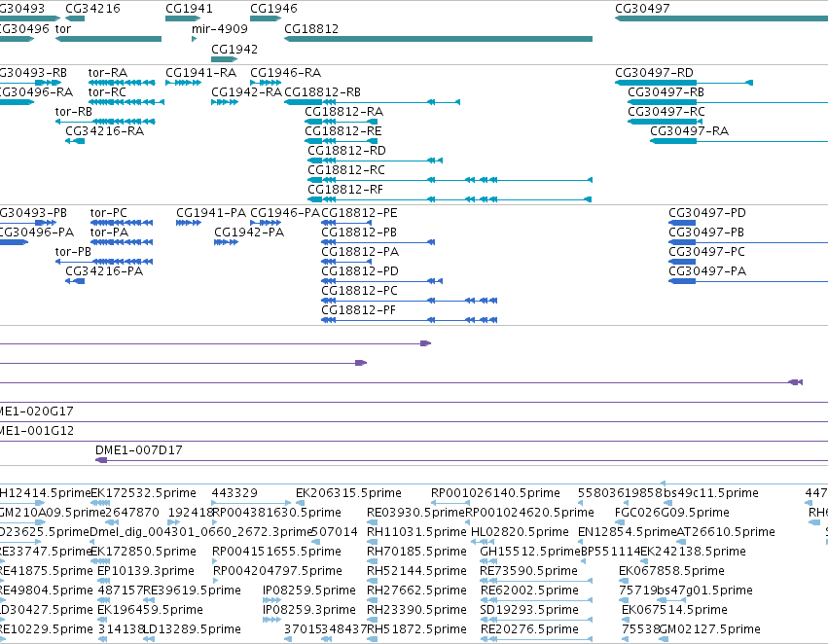Select protein CG30497-PA
Image resolution: width=828 pixels, height=644 pixels.
pyautogui.click(x=748, y=281)
